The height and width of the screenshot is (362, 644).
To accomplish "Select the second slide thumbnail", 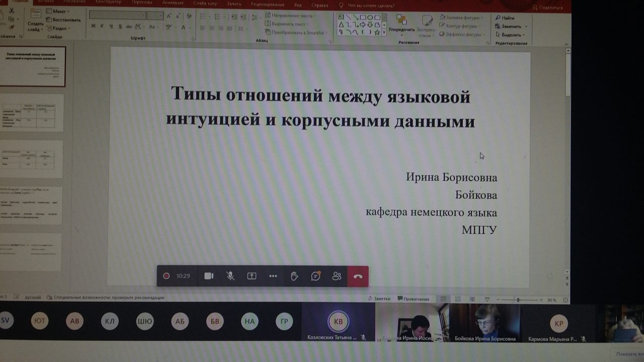I will click(x=32, y=114).
